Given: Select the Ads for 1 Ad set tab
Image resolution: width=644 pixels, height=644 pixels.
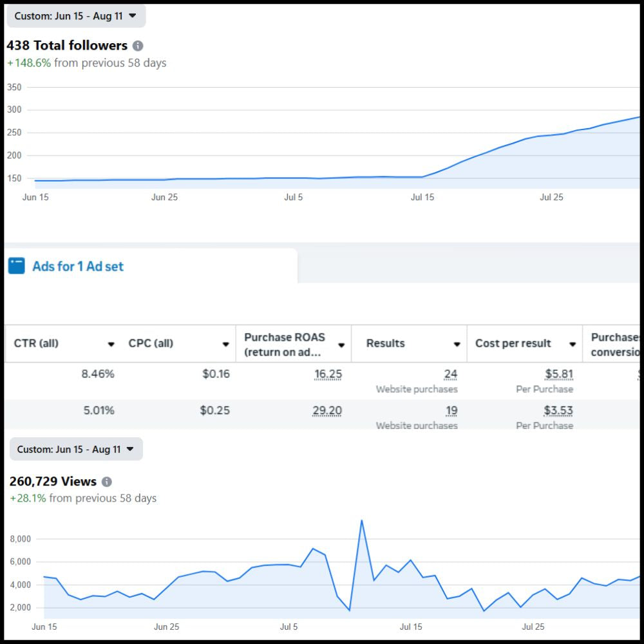Looking at the screenshot, I should tap(78, 267).
